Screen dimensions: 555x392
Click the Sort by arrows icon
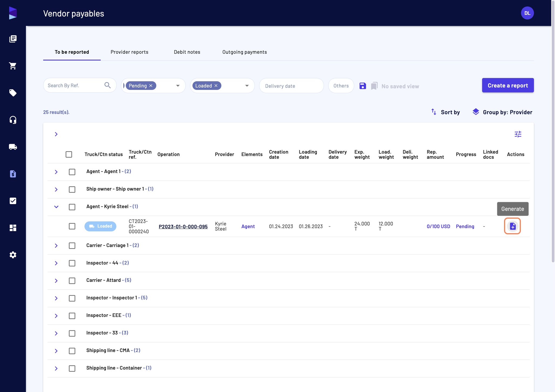click(x=434, y=112)
